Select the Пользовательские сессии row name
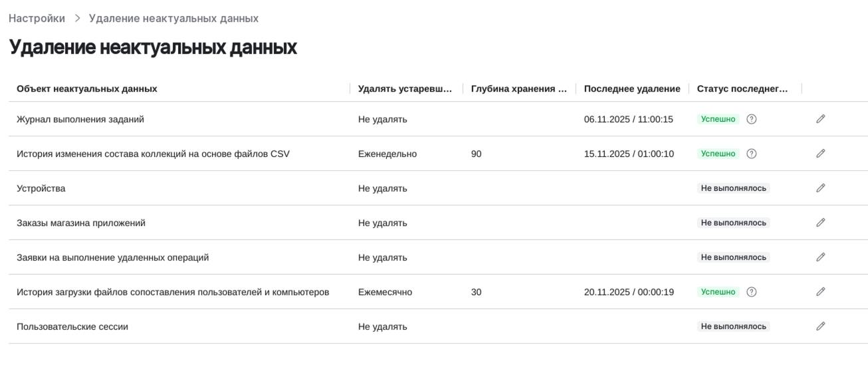The height and width of the screenshot is (373, 868). click(72, 326)
